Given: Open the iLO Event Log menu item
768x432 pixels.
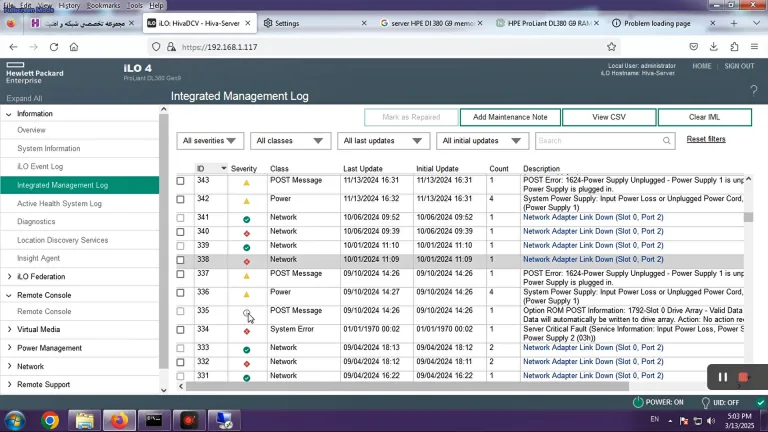Looking at the screenshot, I should click(x=40, y=167).
